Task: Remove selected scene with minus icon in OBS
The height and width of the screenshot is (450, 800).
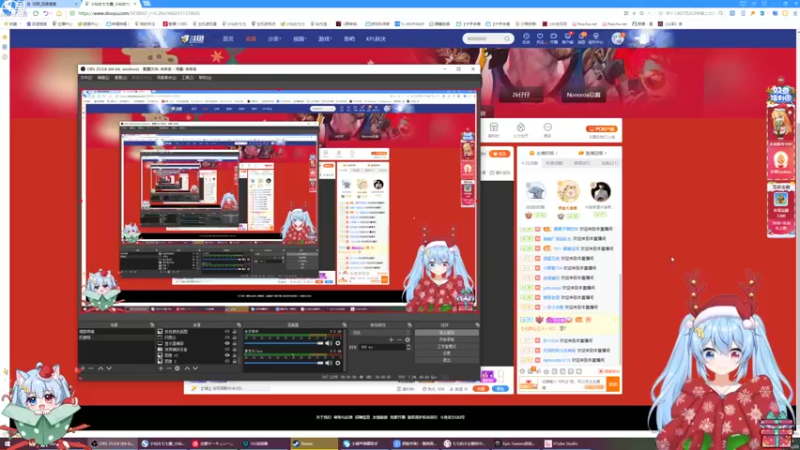Action: pyautogui.click(x=91, y=368)
